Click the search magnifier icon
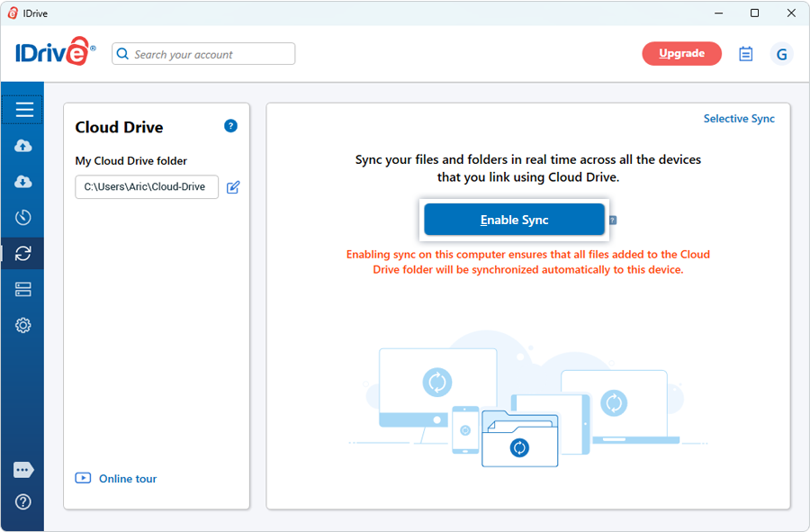The image size is (810, 532). (x=122, y=54)
